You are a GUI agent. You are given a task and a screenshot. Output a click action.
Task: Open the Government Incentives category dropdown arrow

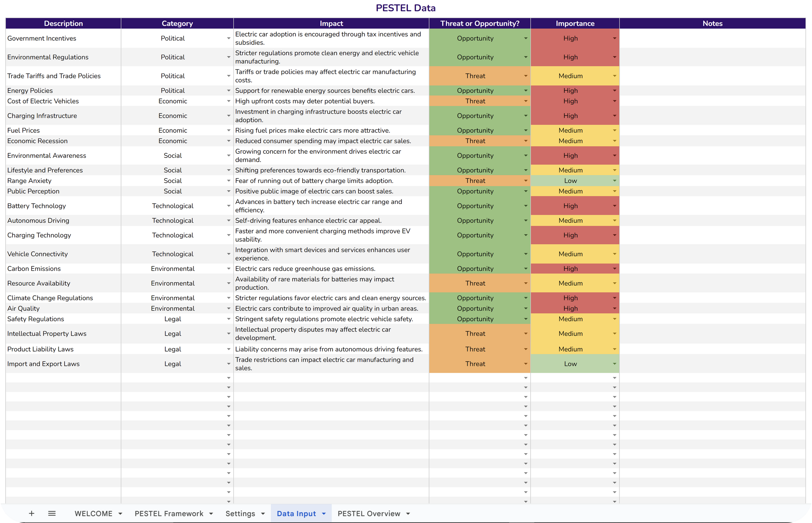pos(229,38)
